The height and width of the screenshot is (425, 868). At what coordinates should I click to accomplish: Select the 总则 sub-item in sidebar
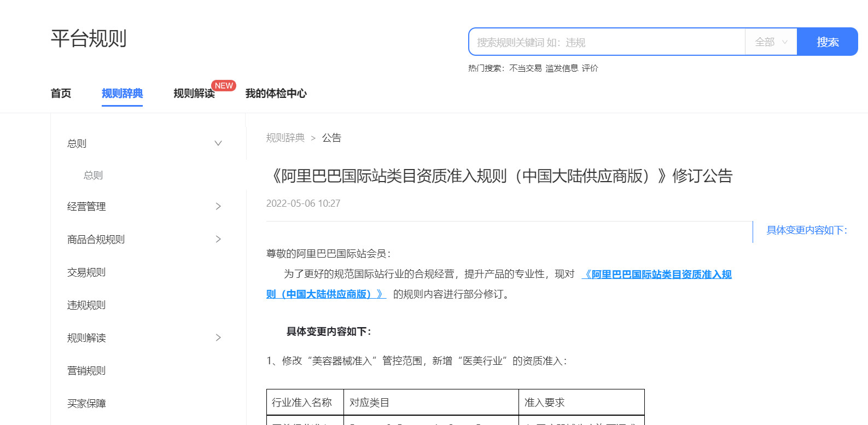tap(93, 175)
